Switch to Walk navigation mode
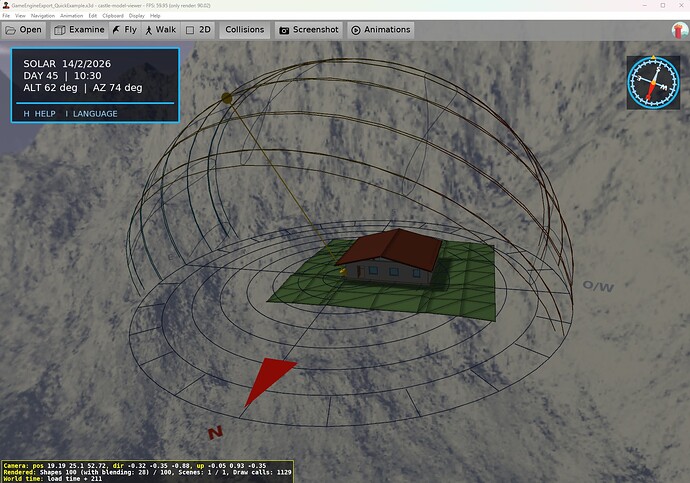Screen dimensions: 690x483 (161, 30)
